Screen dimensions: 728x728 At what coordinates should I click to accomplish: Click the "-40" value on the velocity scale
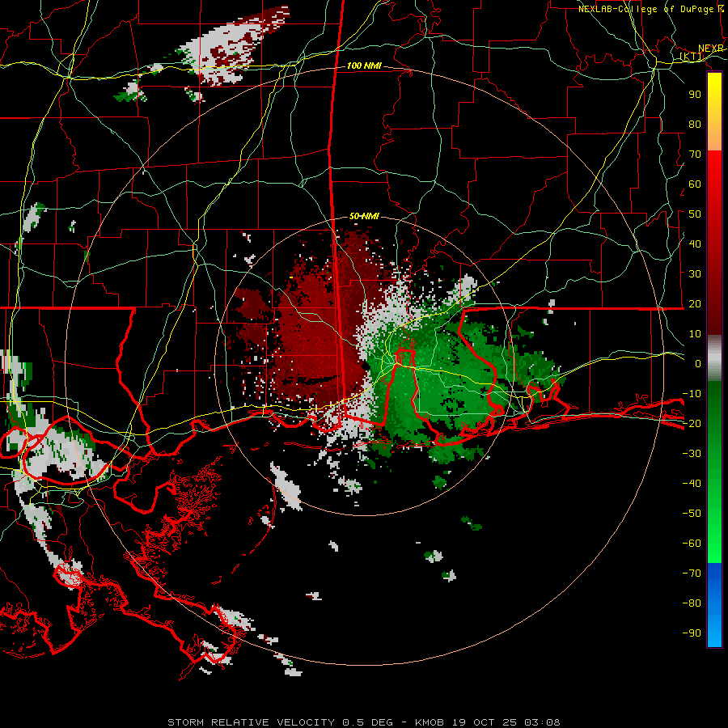(692, 484)
